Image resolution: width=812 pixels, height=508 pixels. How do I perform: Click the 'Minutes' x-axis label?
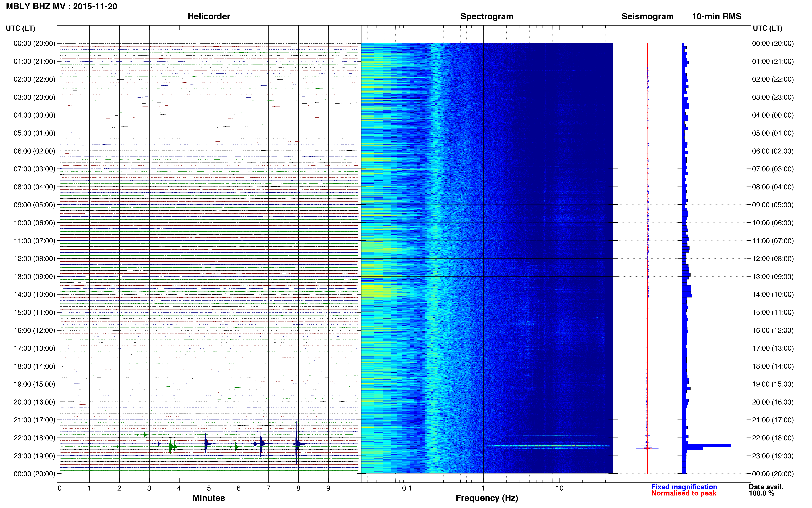[x=208, y=498]
